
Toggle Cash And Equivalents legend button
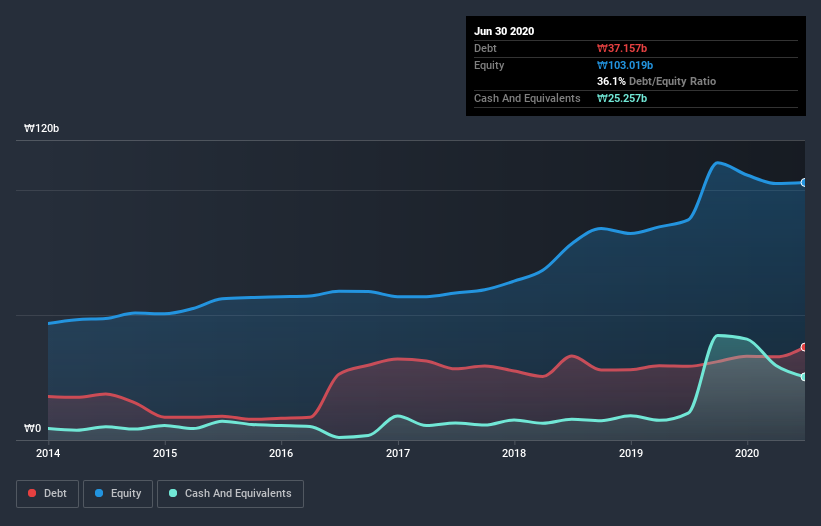pos(230,494)
